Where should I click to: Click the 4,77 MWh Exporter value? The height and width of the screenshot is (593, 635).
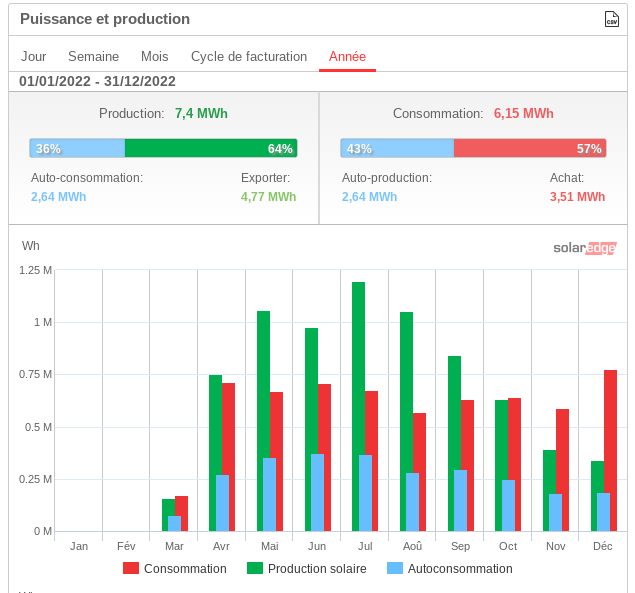pyautogui.click(x=268, y=197)
